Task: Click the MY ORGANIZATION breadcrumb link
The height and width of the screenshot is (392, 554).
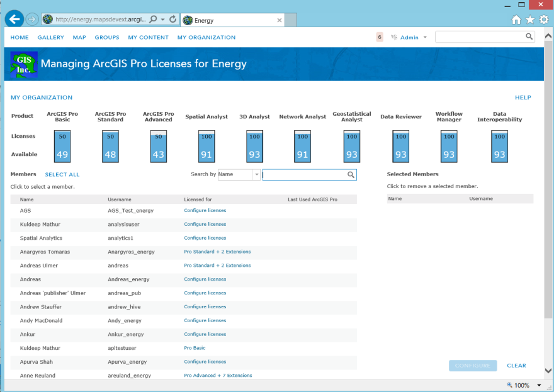Action: (x=42, y=98)
